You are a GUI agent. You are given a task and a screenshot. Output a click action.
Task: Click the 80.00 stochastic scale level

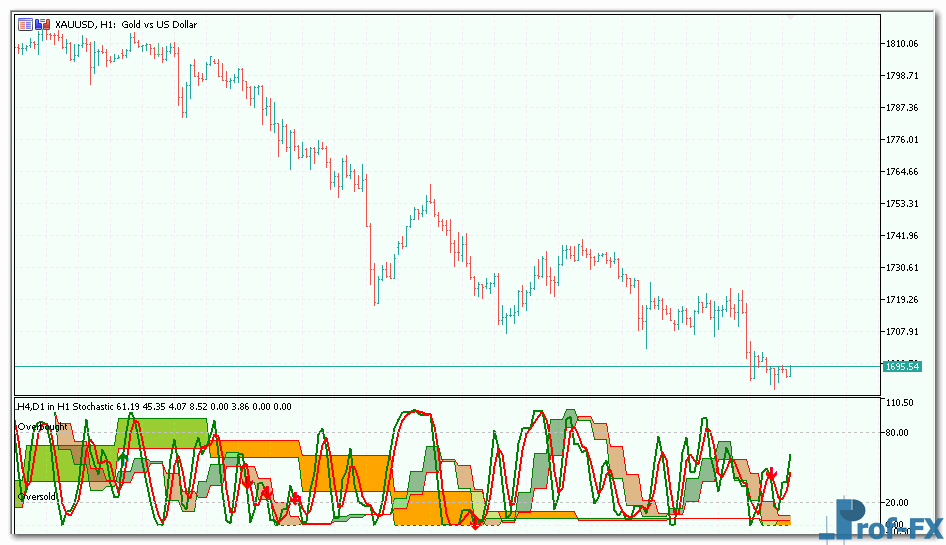[900, 433]
